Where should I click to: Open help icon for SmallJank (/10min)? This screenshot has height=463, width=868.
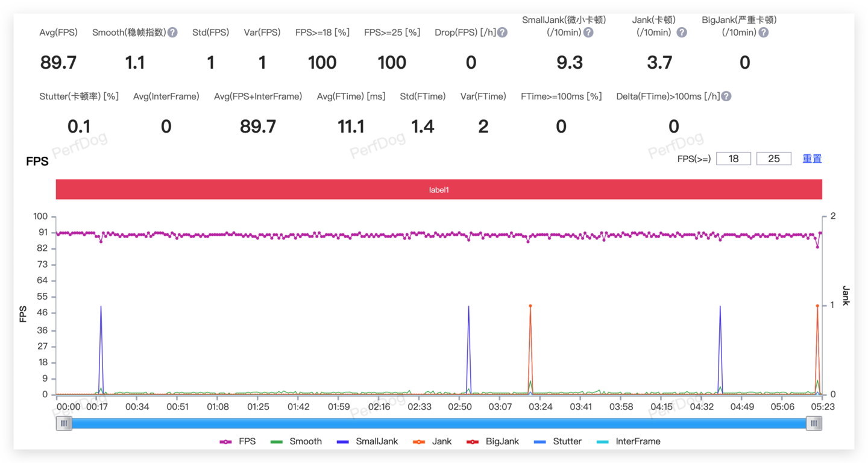click(588, 33)
